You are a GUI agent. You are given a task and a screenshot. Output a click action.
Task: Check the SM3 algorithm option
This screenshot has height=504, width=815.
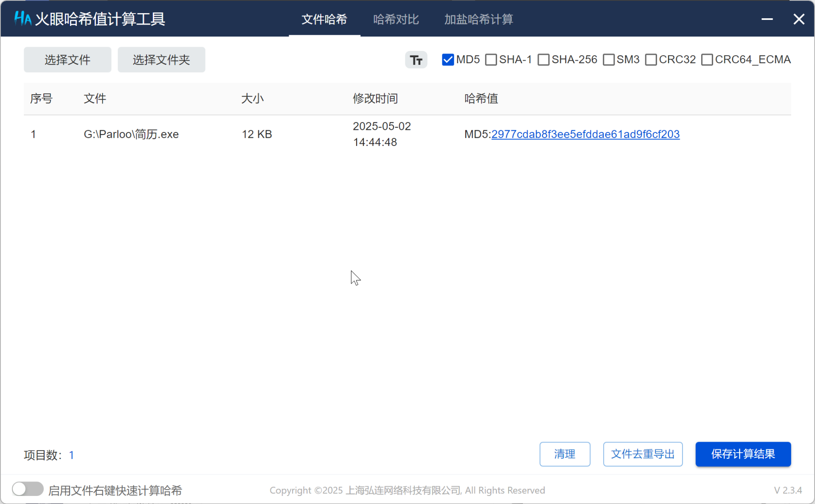(608, 60)
